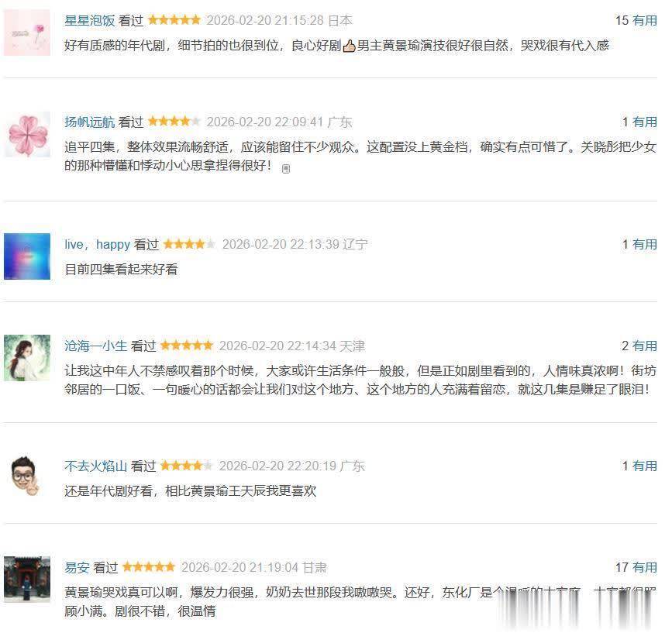The width and height of the screenshot is (672, 633).
Task: Mark live, happy's review as 有用
Action: (645, 245)
